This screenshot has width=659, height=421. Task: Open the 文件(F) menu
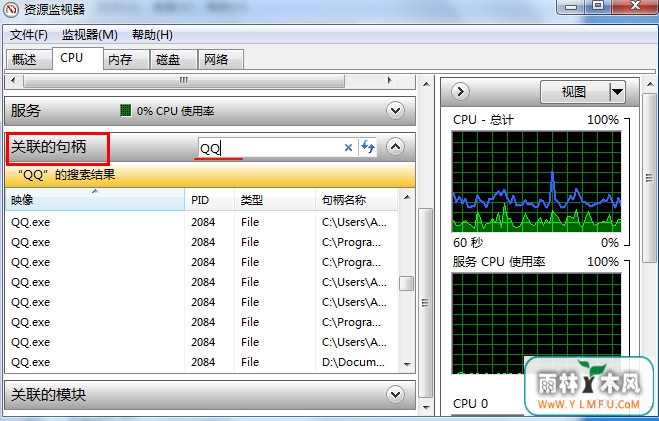click(x=29, y=35)
